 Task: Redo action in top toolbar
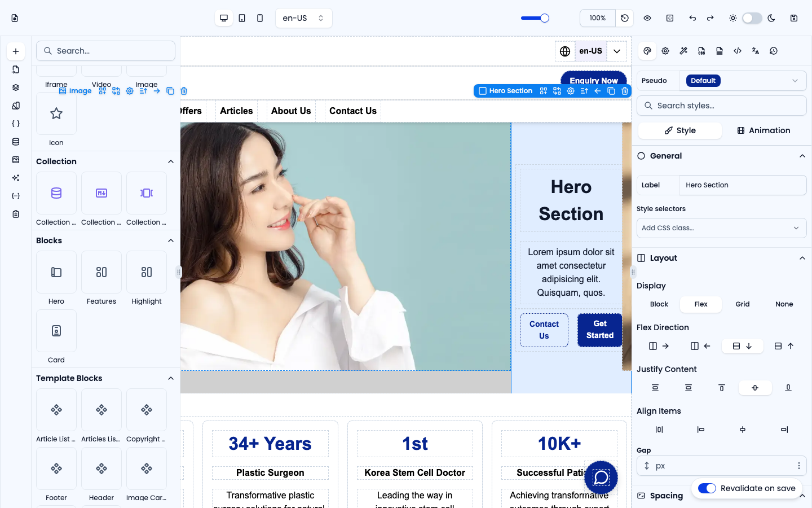tap(710, 18)
